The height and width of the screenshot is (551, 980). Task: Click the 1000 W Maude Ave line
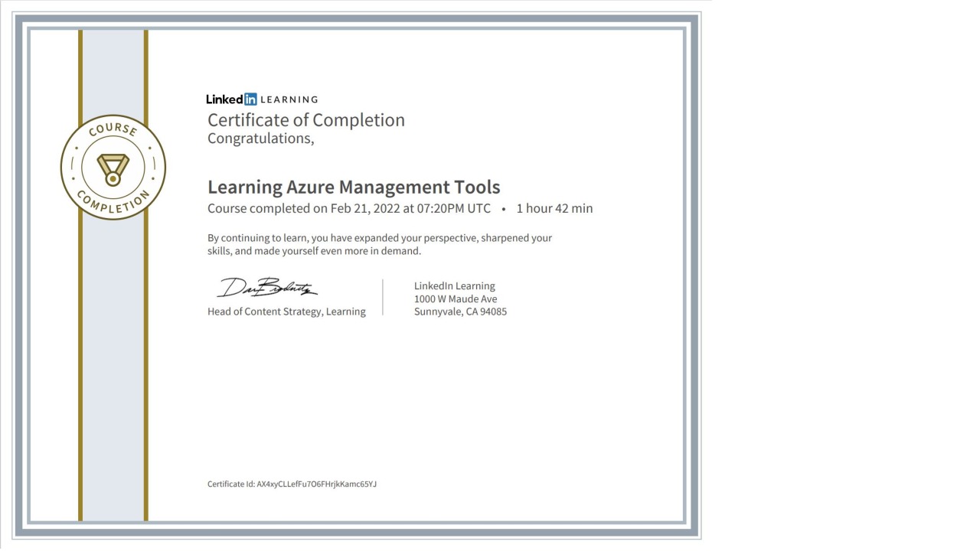coord(455,299)
